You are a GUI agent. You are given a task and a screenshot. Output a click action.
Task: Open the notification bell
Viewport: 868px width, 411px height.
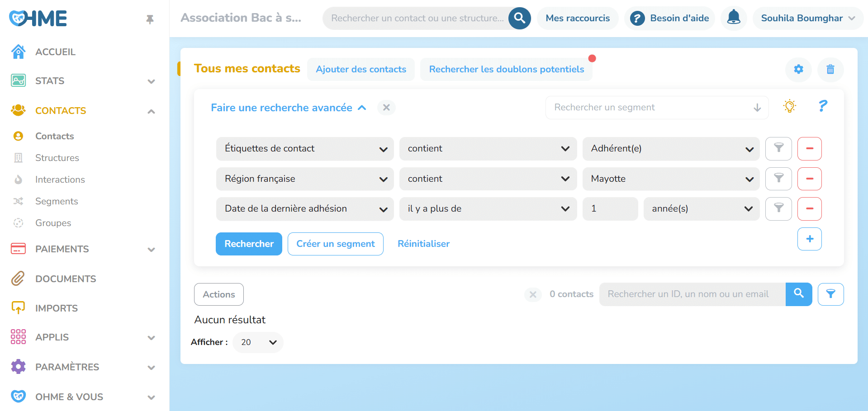[733, 18]
